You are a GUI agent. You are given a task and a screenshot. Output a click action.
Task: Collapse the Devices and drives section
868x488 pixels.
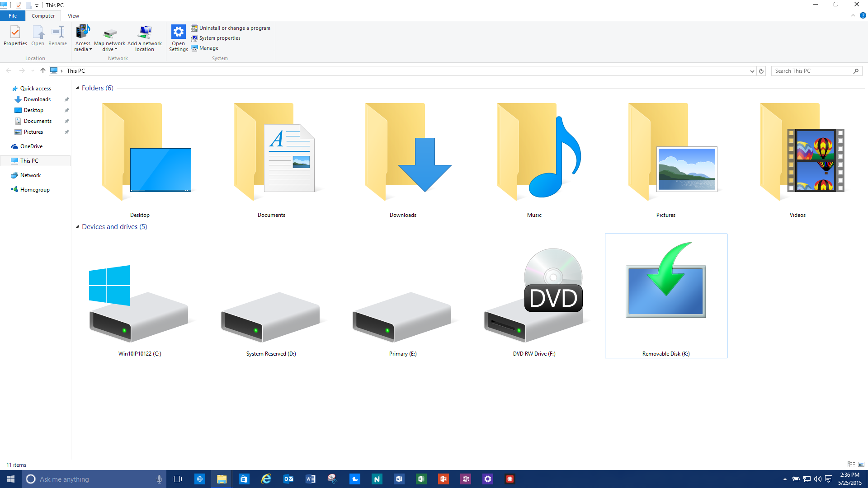77,227
